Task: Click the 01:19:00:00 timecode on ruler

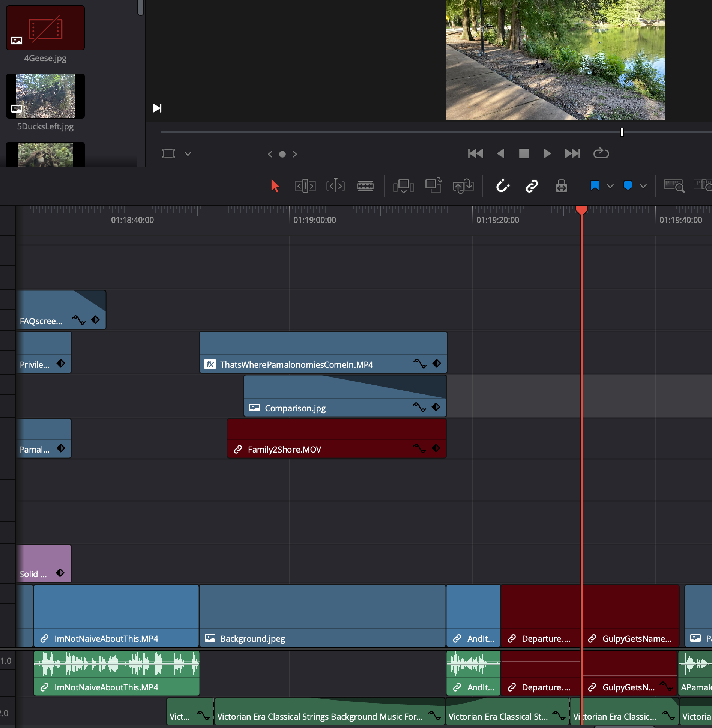Action: [x=315, y=220]
